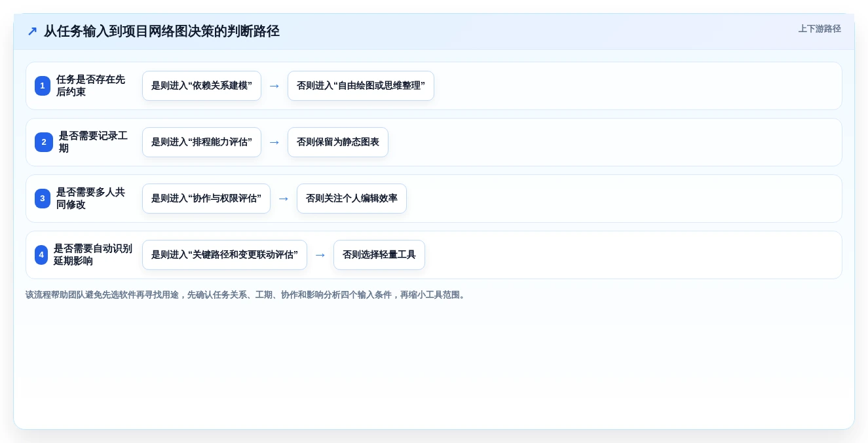Screen dimensions: 868x443
Task: Click the step 1 number badge
Action: [43, 86]
